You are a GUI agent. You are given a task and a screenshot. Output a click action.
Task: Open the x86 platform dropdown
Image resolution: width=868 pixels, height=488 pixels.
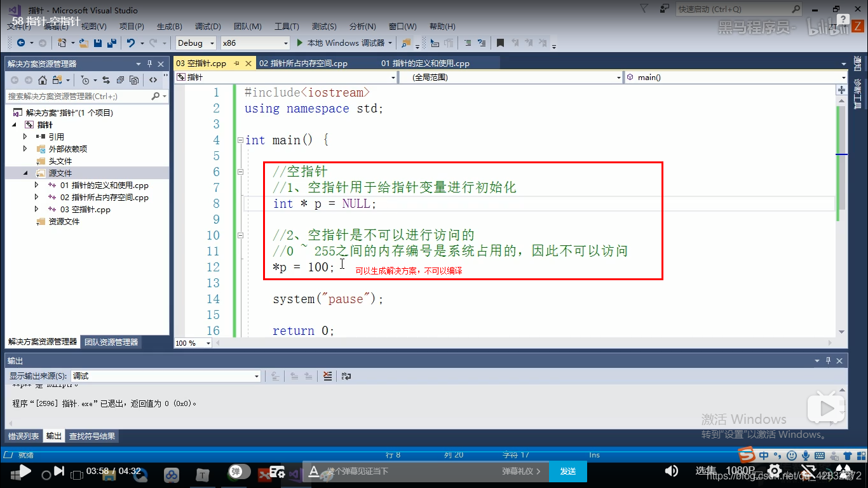click(254, 43)
